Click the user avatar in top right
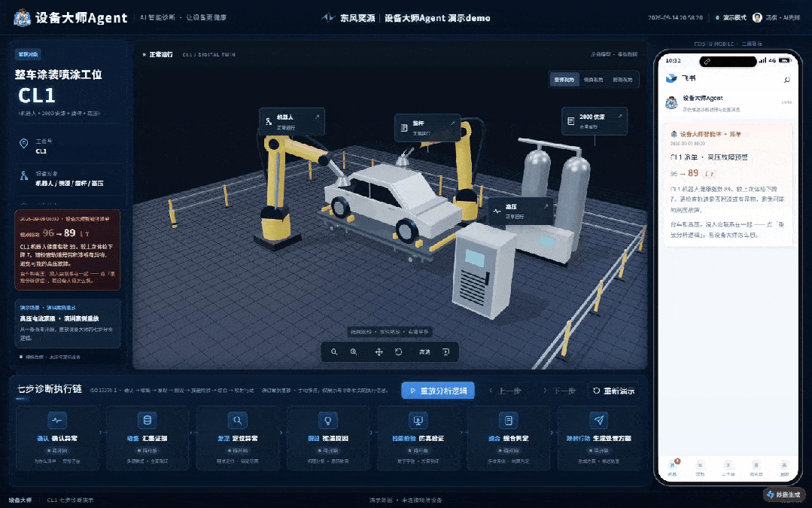 pyautogui.click(x=757, y=17)
